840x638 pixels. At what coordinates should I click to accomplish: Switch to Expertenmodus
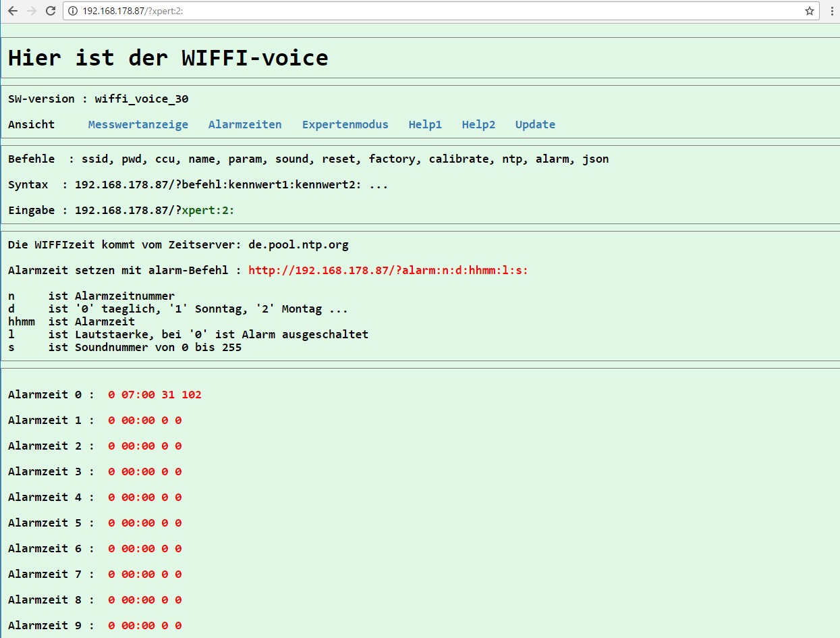click(345, 124)
